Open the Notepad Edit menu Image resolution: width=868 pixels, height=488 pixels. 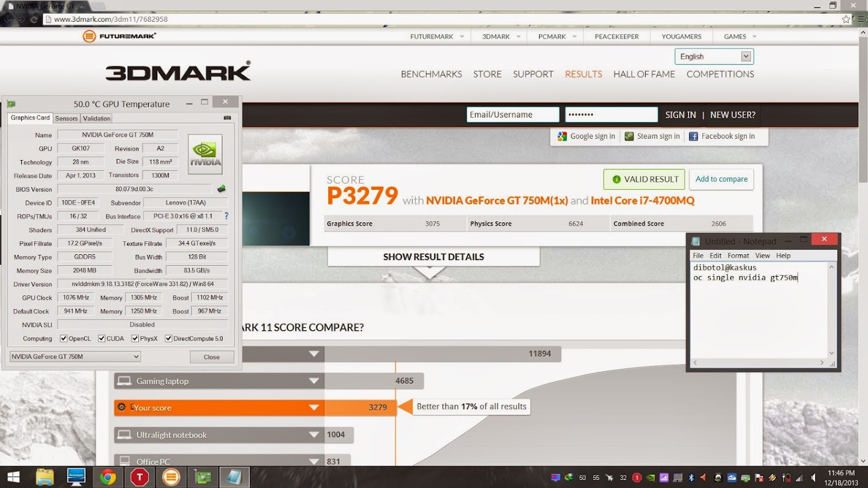point(715,255)
